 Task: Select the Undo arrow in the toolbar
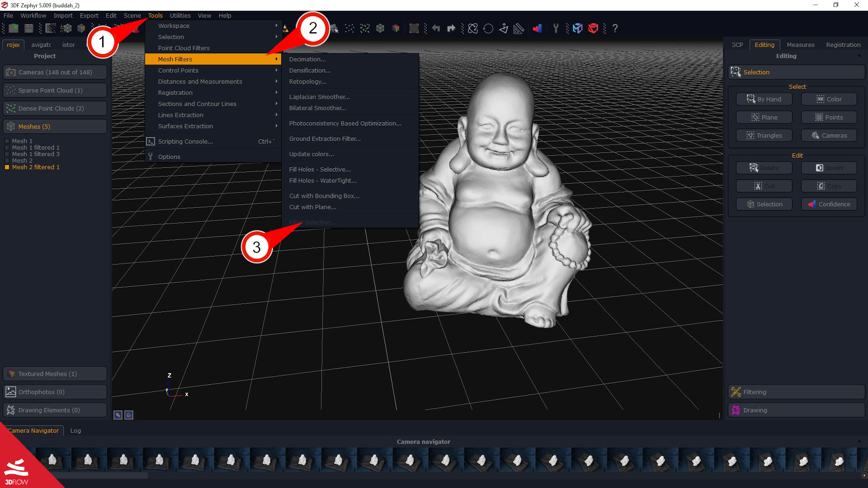coord(436,28)
